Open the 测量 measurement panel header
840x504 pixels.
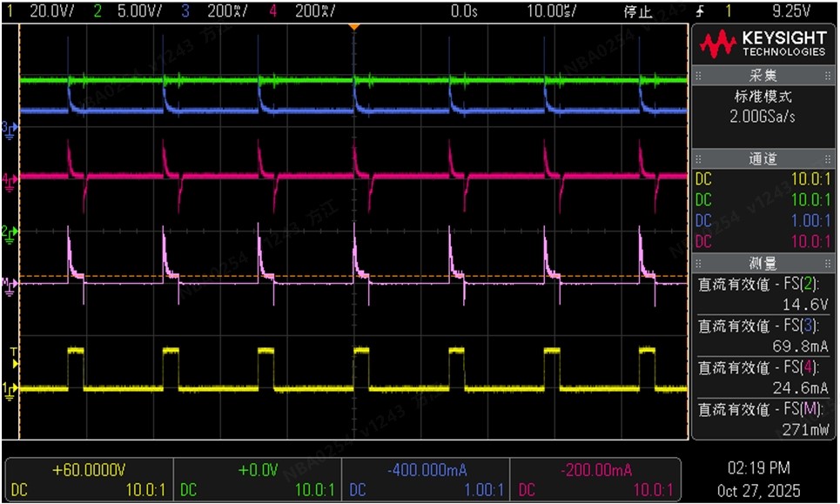(763, 263)
